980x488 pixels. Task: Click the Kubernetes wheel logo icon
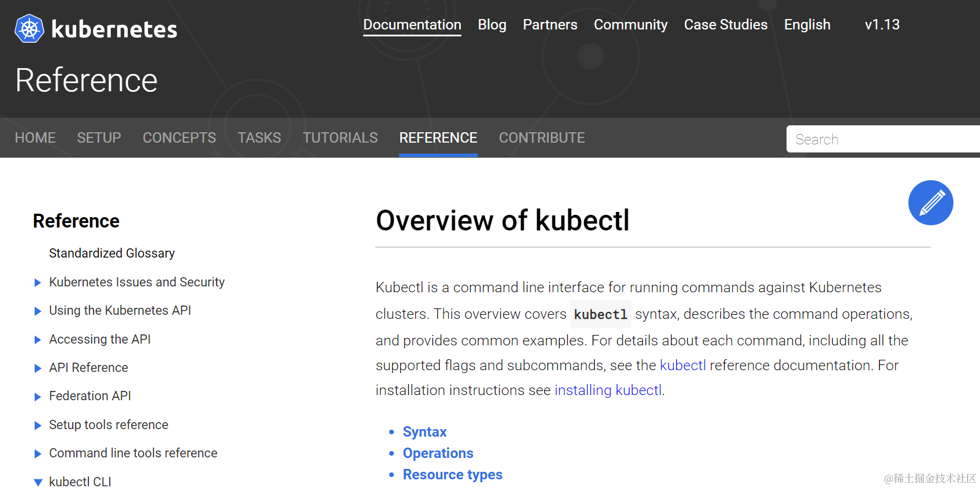pos(29,28)
